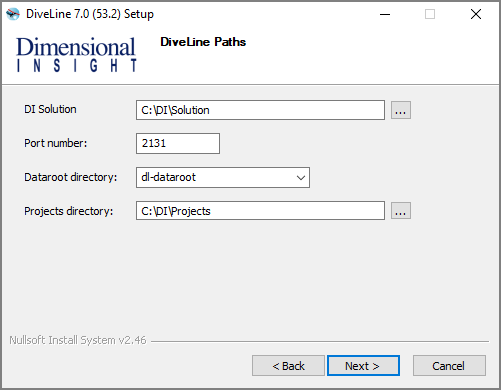
Task: Focus the Projects directory path field
Action: [x=260, y=211]
